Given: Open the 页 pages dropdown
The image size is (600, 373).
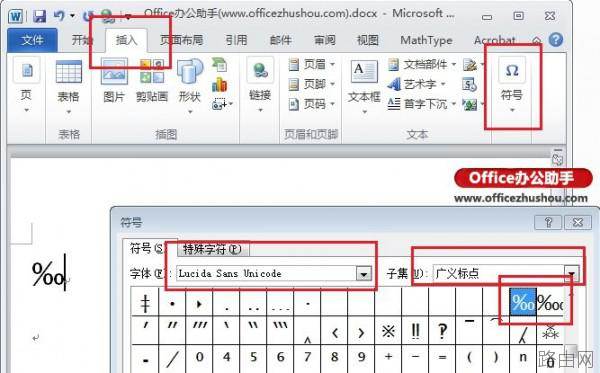Looking at the screenshot, I should (26, 85).
